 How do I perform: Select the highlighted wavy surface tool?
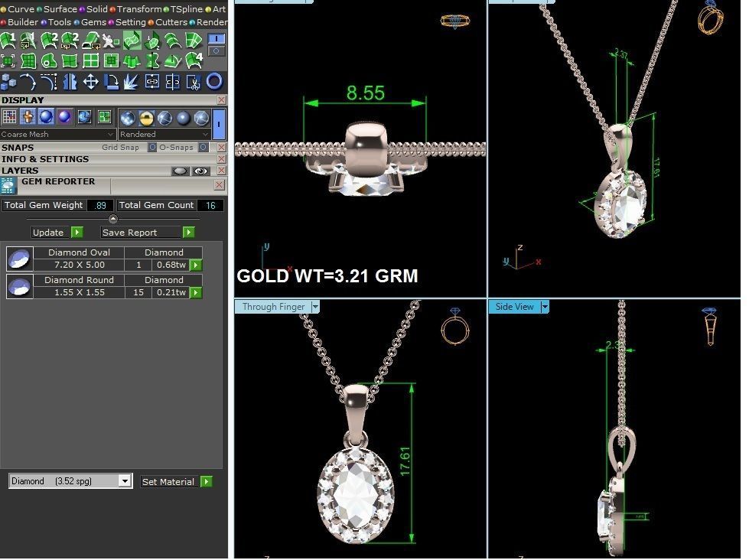[x=132, y=40]
